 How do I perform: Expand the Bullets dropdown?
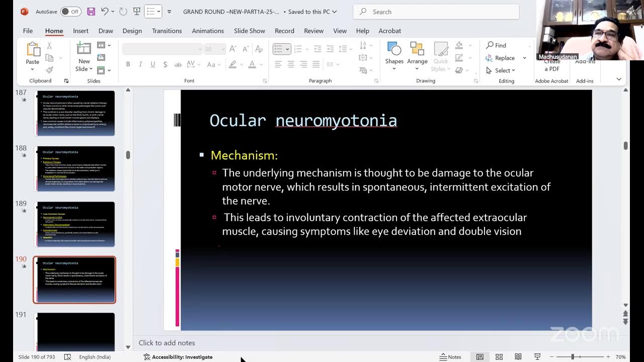coord(287,49)
